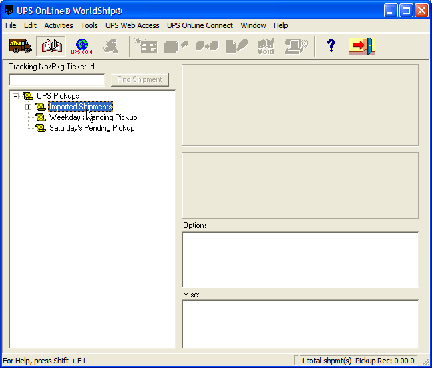
Task: Click the UPS Pickups folder icon
Action: [x=28, y=96]
